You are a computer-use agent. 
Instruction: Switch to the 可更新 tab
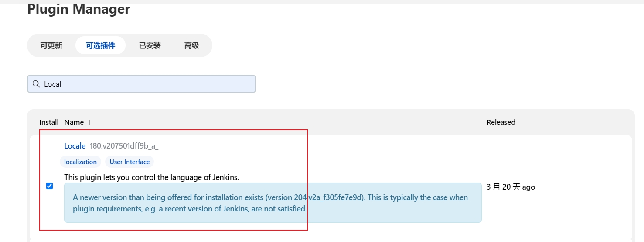[x=51, y=45]
